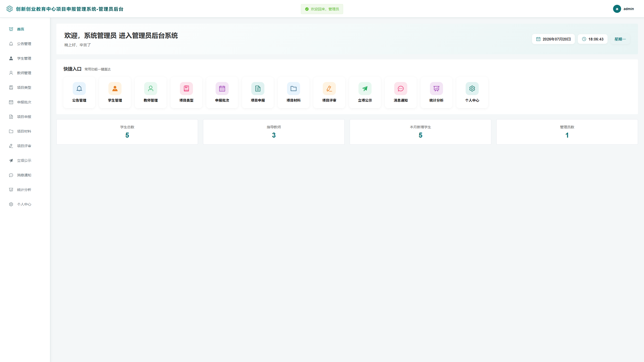Viewport: 644px width, 362px height.
Task: Open 项目评审 from the sidebar
Action: click(25, 146)
